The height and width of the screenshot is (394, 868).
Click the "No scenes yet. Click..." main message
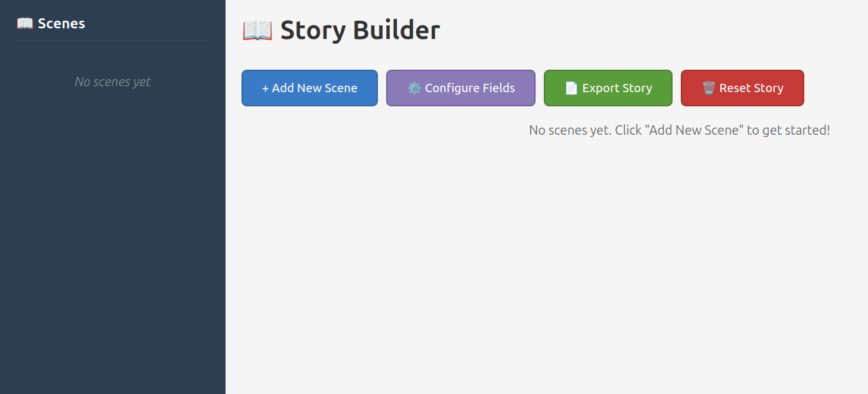679,130
